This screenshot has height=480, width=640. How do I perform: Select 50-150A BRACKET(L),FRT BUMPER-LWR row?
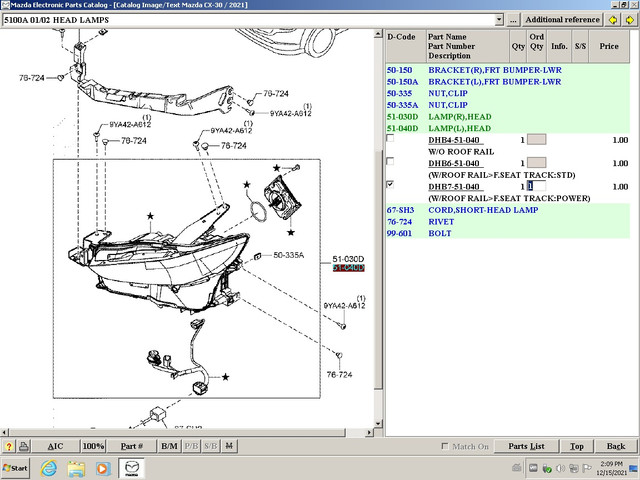tap(507, 82)
